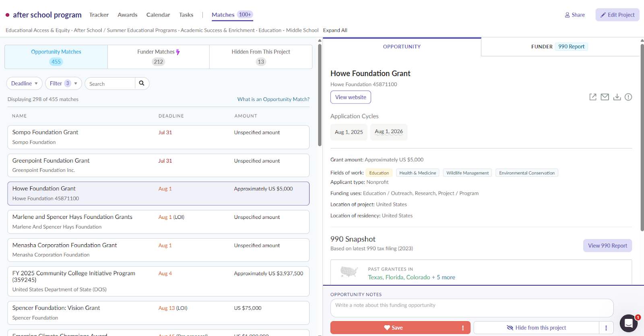Viewport: 644px width, 336px height.
Task: Click the download icon in opportunity panel
Action: [617, 97]
